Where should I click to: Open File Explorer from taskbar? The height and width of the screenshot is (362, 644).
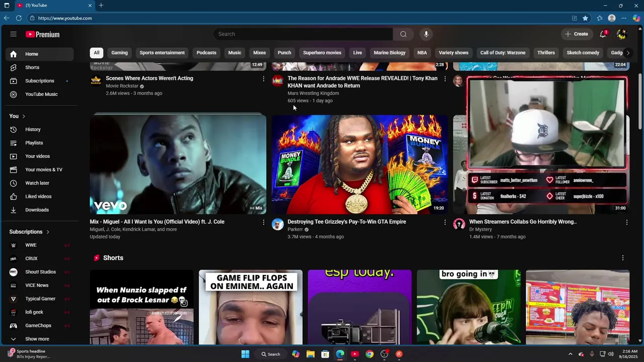click(310, 354)
